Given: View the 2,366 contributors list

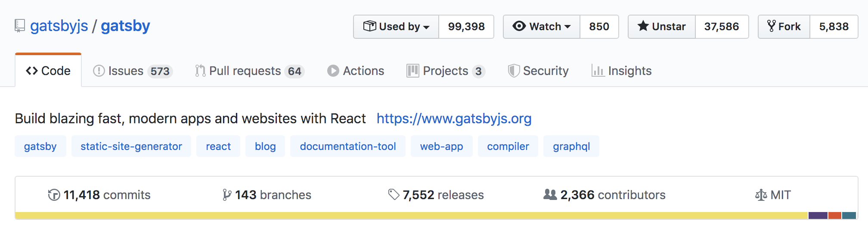Looking at the screenshot, I should point(604,195).
